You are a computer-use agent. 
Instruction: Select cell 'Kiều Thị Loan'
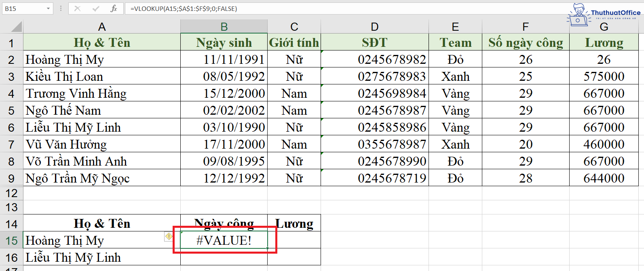[102, 76]
